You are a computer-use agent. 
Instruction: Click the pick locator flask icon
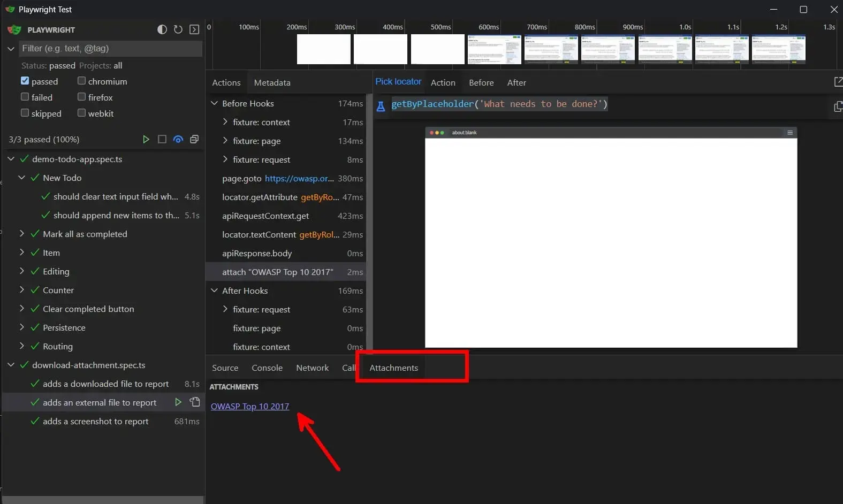[x=381, y=106]
